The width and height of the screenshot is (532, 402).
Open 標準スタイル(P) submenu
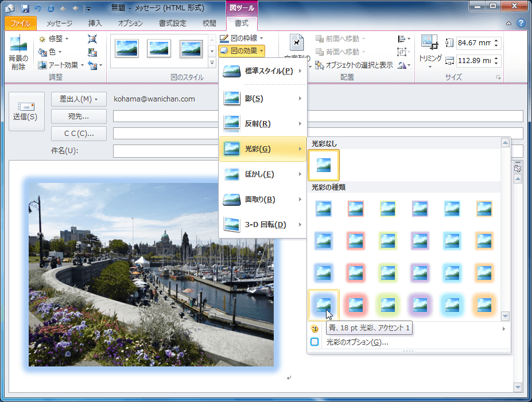click(263, 71)
